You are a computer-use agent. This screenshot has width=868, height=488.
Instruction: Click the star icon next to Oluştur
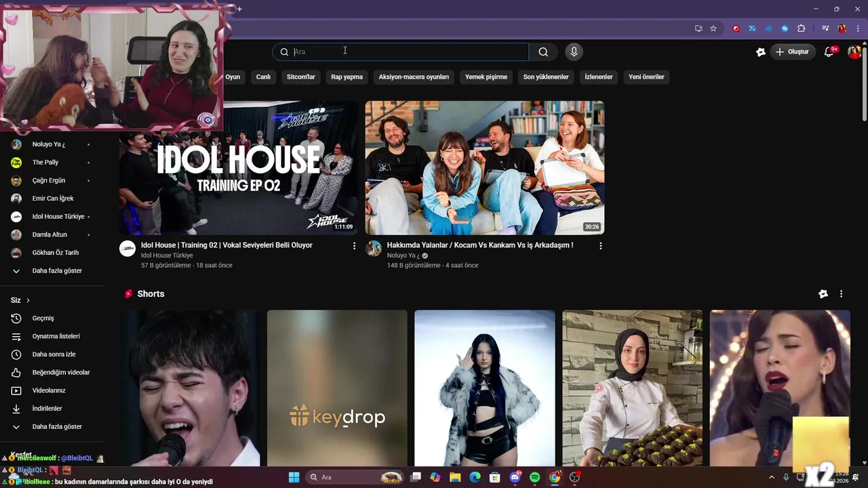[761, 52]
